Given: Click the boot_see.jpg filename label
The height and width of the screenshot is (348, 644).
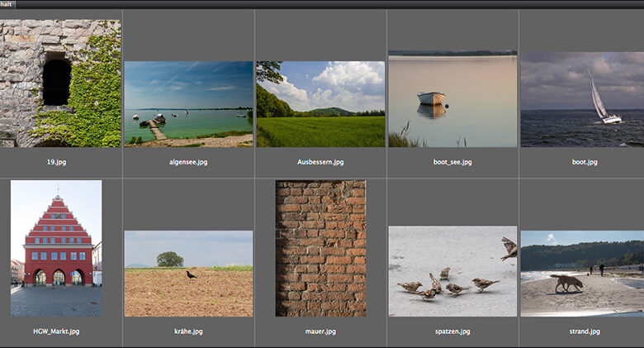Looking at the screenshot, I should [x=452, y=162].
